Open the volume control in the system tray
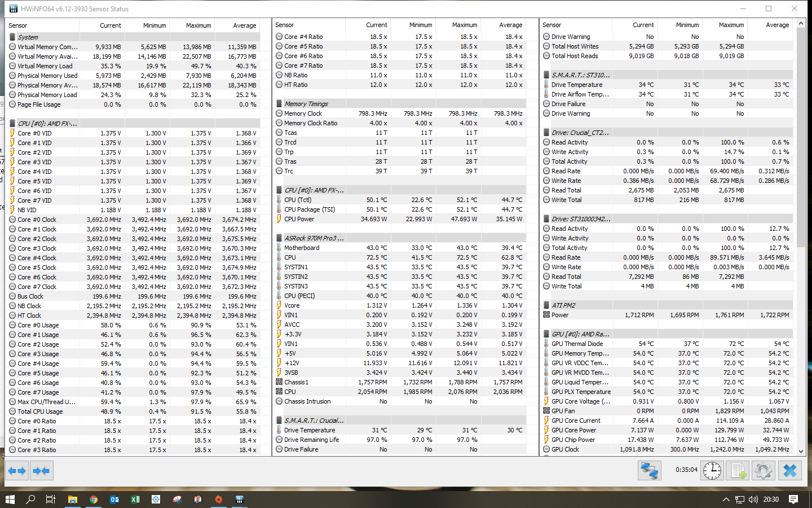The image size is (812, 508). [x=753, y=499]
